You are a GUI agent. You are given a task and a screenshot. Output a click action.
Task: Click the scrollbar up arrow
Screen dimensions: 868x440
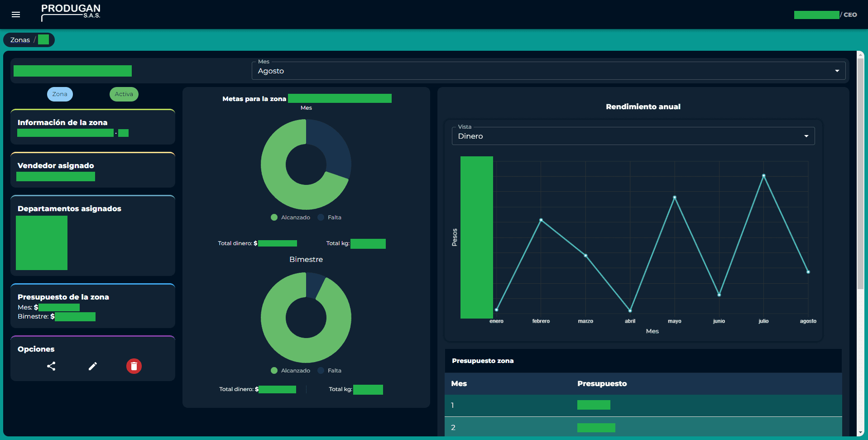click(x=860, y=54)
